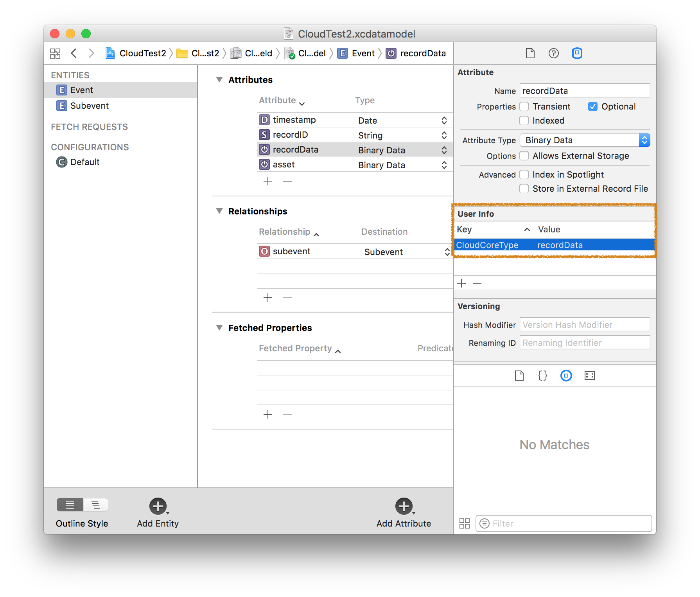The width and height of the screenshot is (700, 597).
Task: Open the Code Snippet library
Action: coord(542,376)
